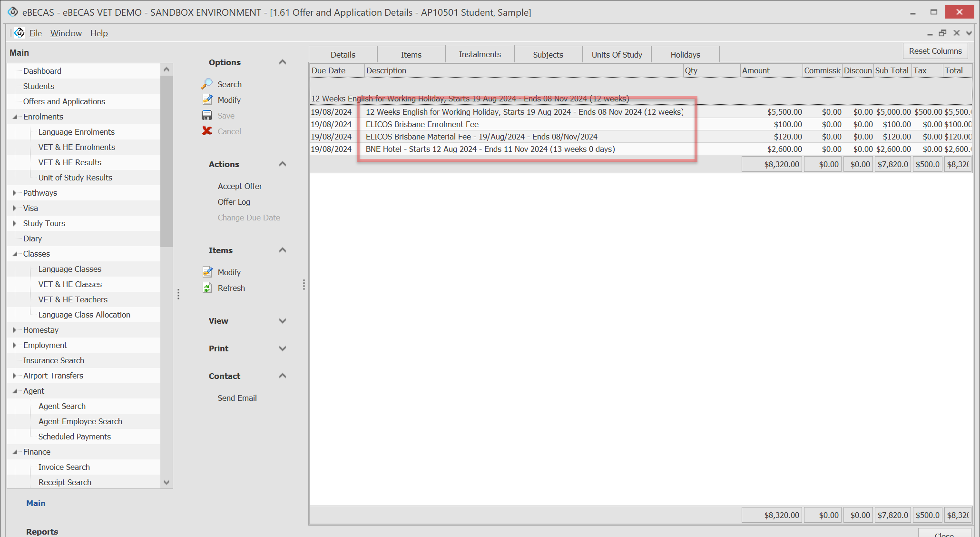Image resolution: width=980 pixels, height=537 pixels.
Task: Click the eBECAS logo icon beside File
Action: (20, 33)
